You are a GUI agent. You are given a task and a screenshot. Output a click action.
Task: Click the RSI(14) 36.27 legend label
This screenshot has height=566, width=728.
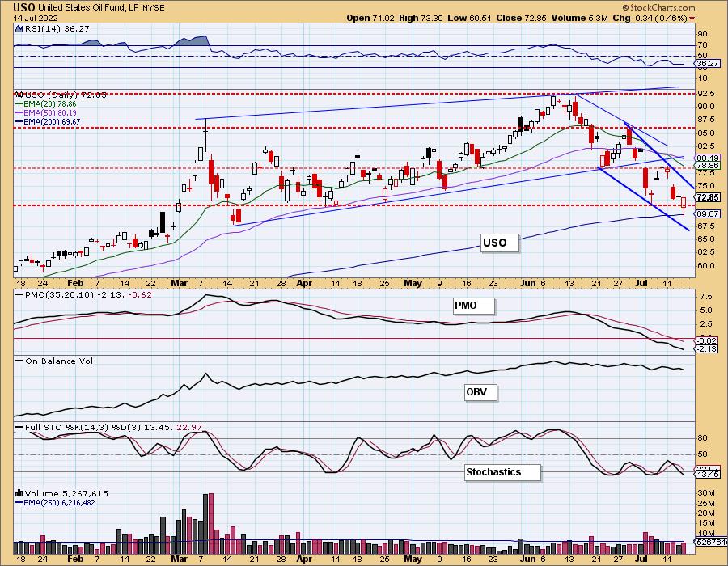pyautogui.click(x=57, y=28)
